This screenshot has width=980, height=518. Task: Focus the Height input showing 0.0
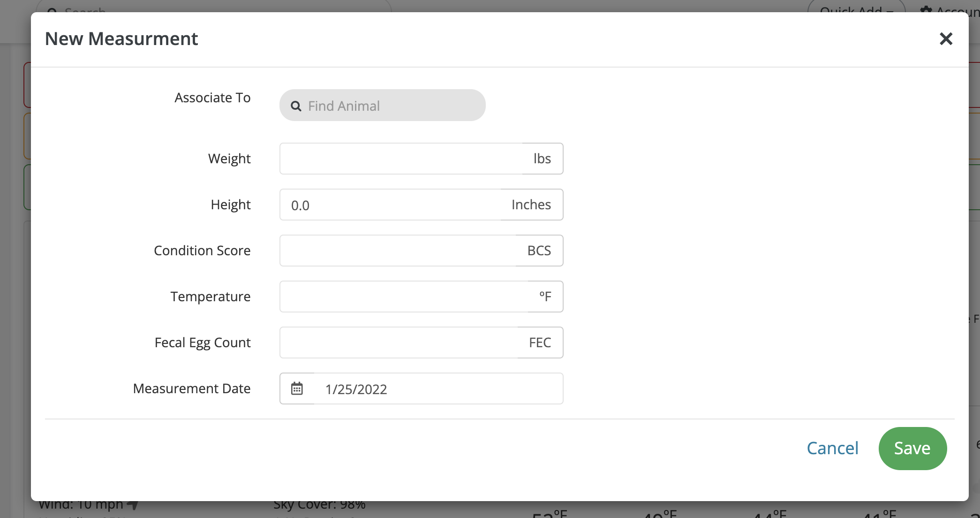pyautogui.click(x=390, y=205)
